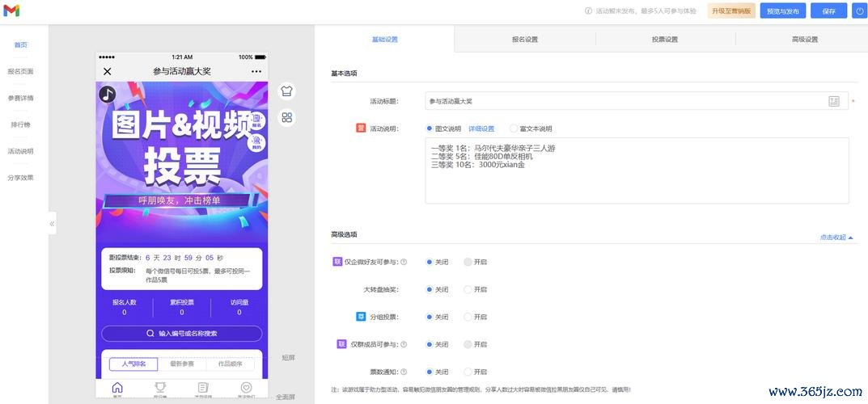
Task: Click 预览与发布 button
Action: (783, 11)
